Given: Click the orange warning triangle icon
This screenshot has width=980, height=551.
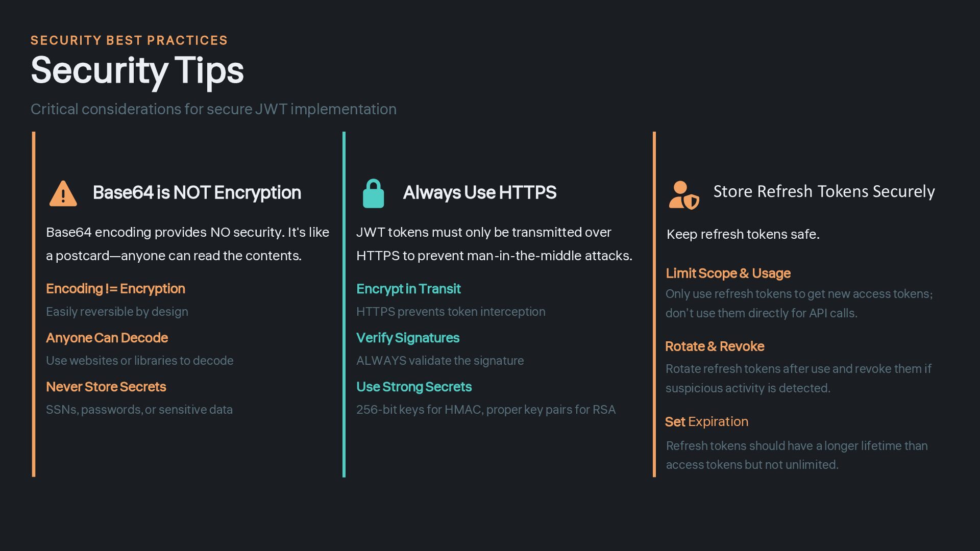Looking at the screenshot, I should pyautogui.click(x=63, y=194).
